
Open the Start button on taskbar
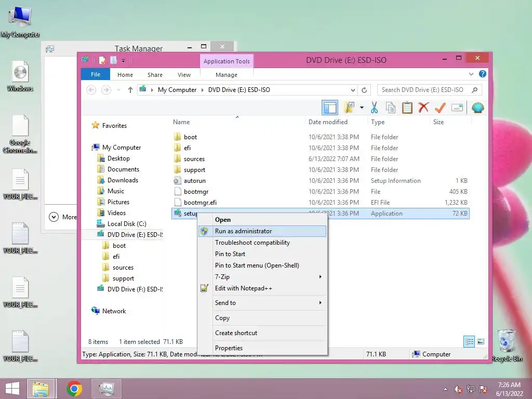[x=12, y=389]
